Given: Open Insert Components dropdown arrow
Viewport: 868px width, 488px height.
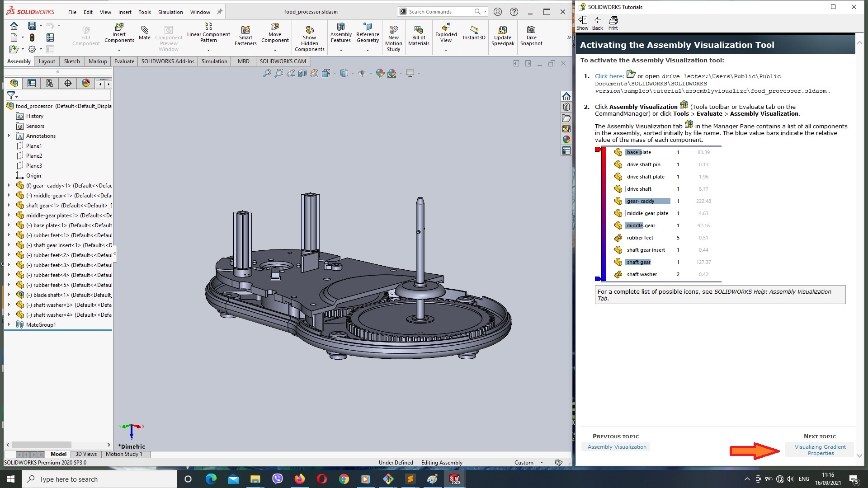Looking at the screenshot, I should 119,50.
